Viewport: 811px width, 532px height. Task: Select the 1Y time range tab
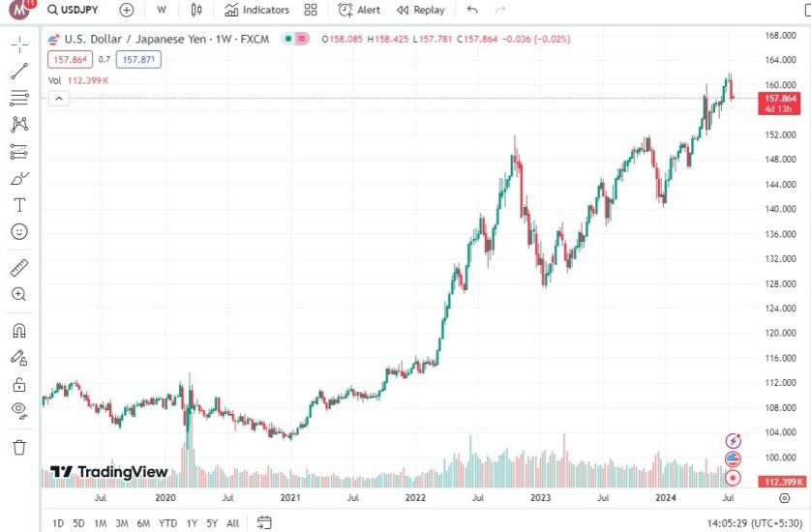[192, 523]
